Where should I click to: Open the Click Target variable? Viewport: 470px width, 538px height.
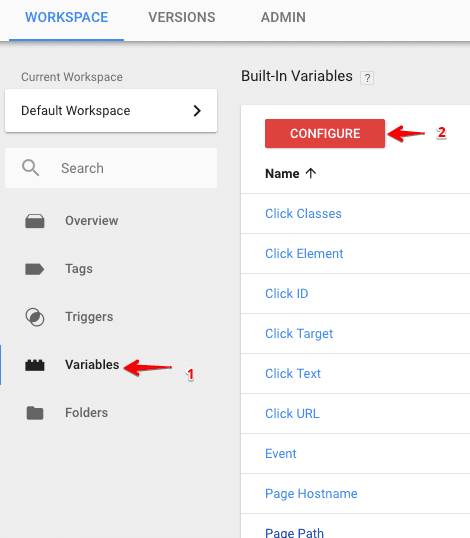(x=299, y=334)
